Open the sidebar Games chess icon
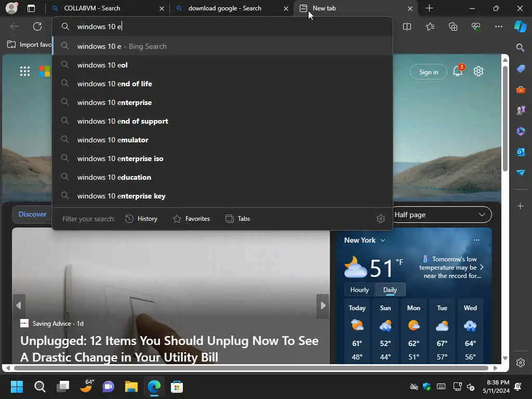 pos(521,110)
